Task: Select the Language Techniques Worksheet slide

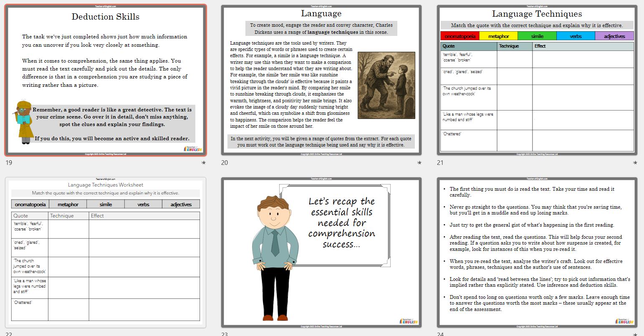Action: click(106, 252)
